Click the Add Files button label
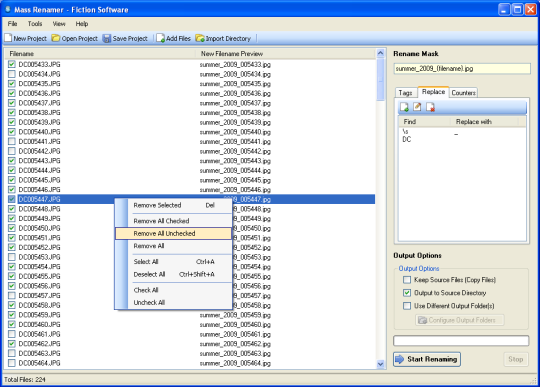 (178, 39)
